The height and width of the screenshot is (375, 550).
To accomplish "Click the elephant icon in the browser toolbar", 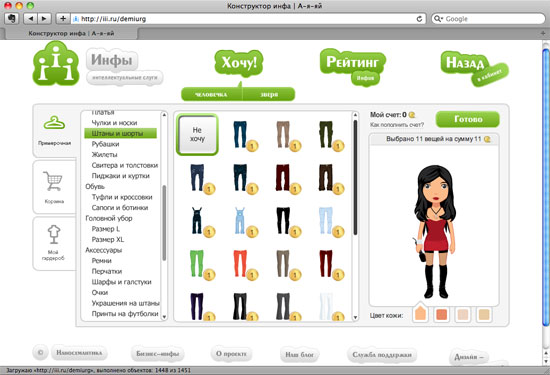I will (12, 19).
